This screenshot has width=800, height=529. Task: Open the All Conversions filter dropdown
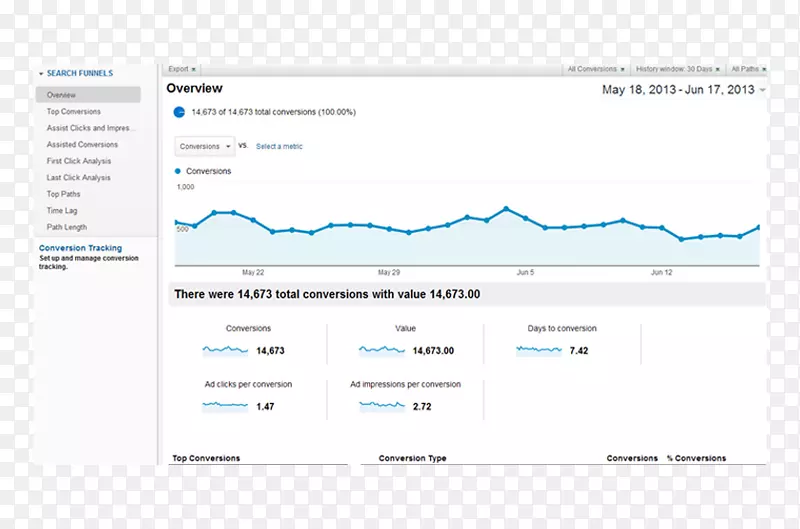[596, 70]
